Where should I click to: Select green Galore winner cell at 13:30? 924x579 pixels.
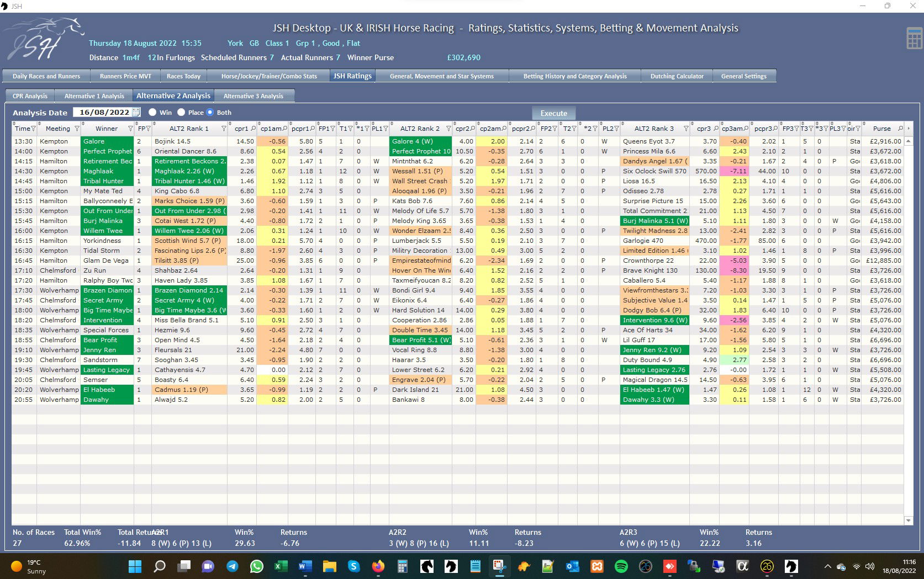pyautogui.click(x=107, y=141)
